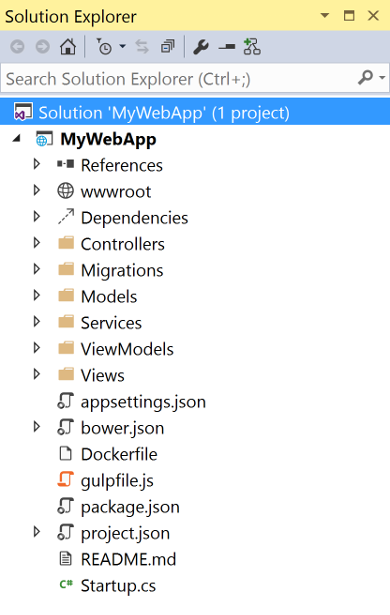
Task: Maximize the Solution Explorer panel
Action: tap(349, 16)
